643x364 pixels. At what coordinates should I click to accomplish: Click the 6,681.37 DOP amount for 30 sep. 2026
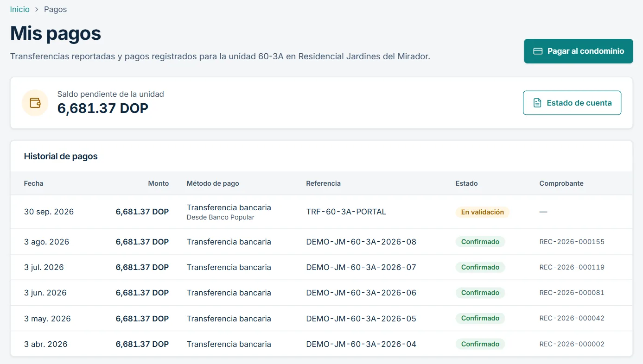(142, 212)
